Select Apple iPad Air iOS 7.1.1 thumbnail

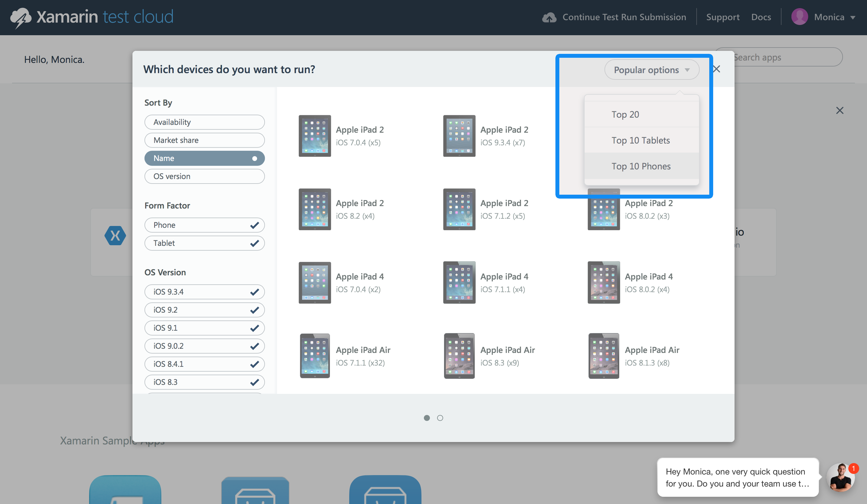click(315, 356)
